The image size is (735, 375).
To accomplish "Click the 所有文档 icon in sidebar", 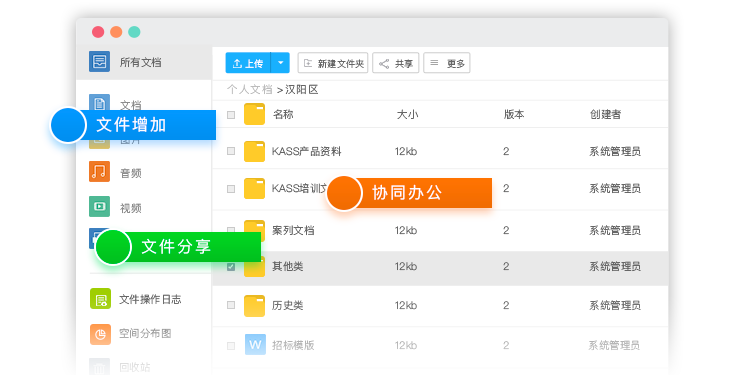I will click(x=99, y=61).
